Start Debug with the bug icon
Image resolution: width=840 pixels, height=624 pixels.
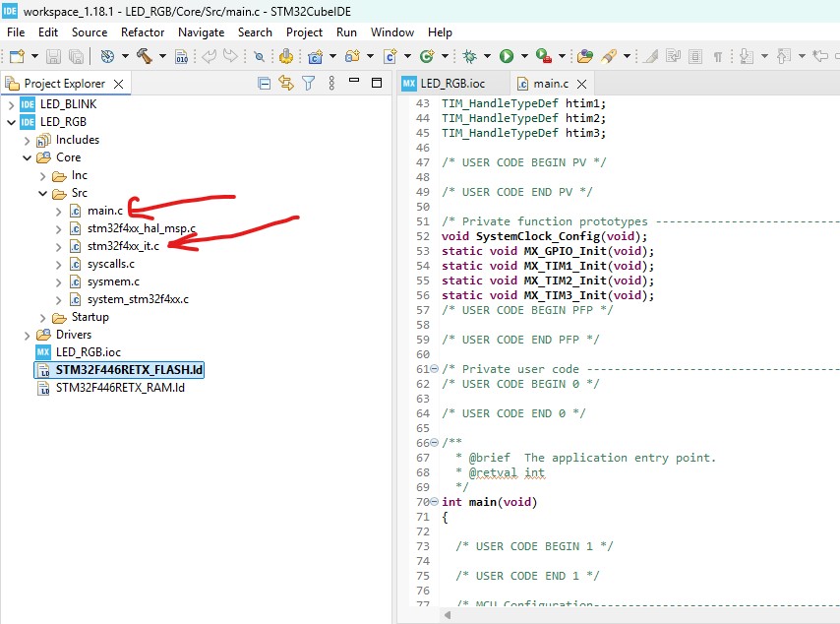click(x=469, y=56)
